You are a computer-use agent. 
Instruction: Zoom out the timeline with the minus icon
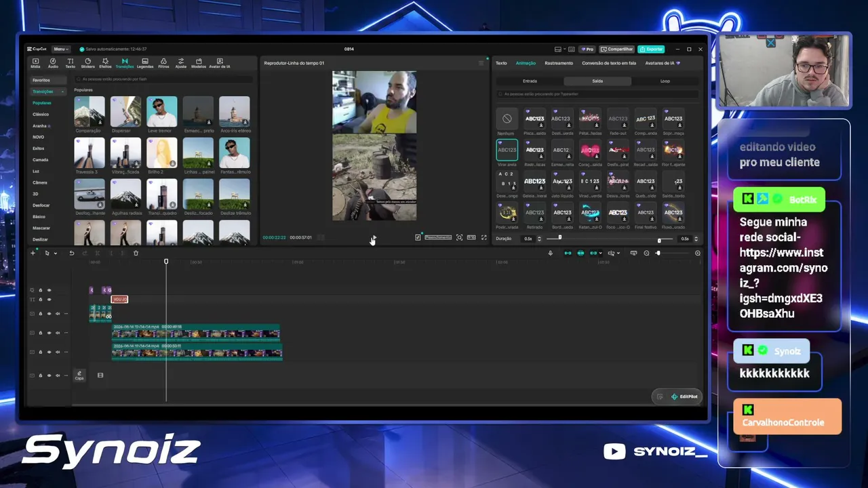(646, 253)
